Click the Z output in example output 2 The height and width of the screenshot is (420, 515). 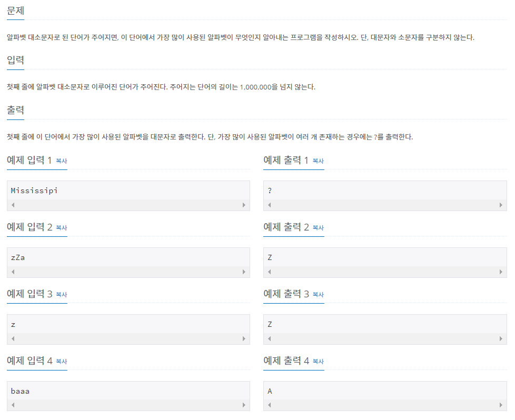(x=270, y=258)
